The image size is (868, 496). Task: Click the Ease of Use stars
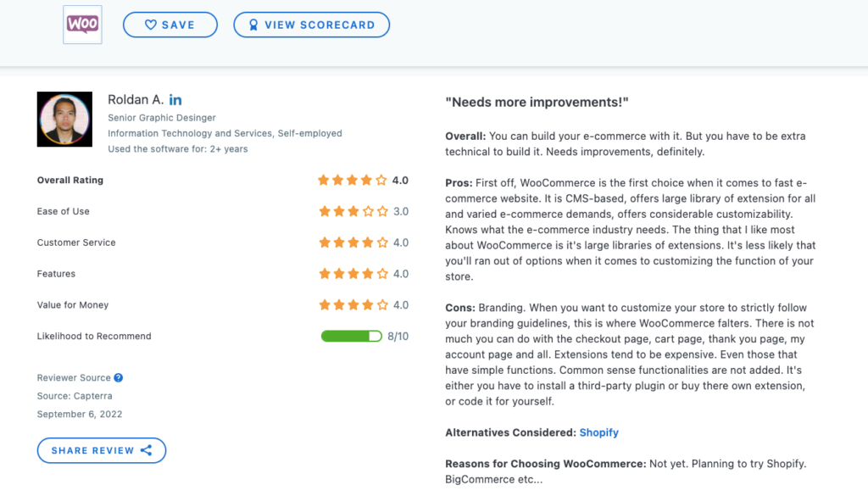coord(353,211)
